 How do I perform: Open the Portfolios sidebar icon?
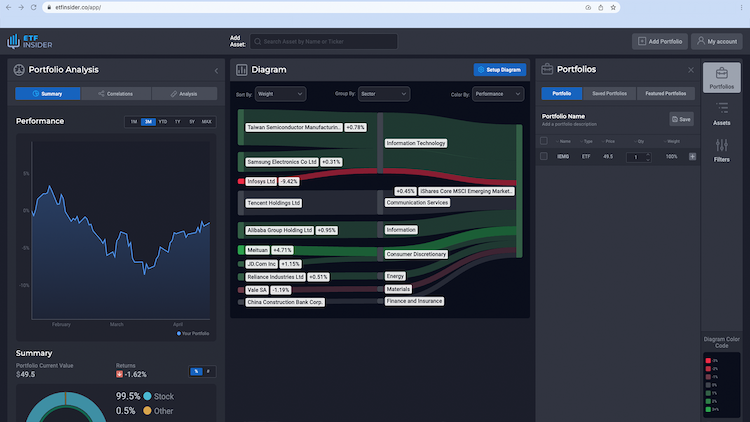(x=721, y=78)
